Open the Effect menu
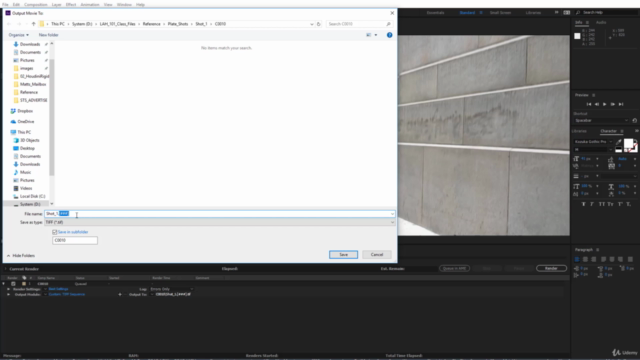The image size is (640, 360). pyautogui.click(x=71, y=4)
